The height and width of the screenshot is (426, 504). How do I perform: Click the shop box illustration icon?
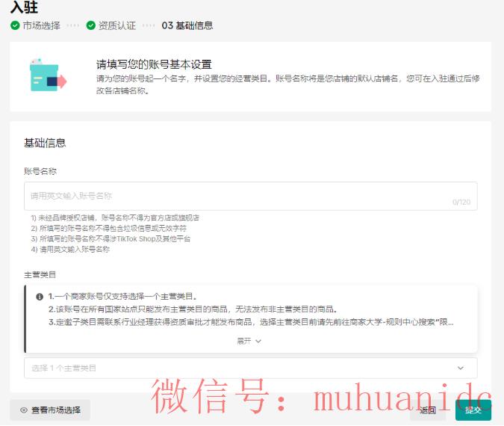pos(48,75)
